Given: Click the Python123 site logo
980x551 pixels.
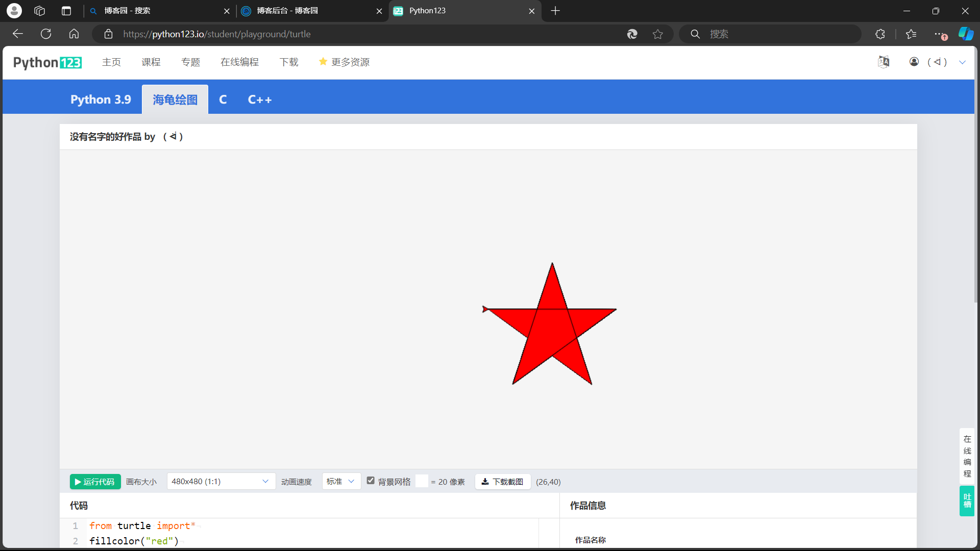Looking at the screenshot, I should [47, 62].
